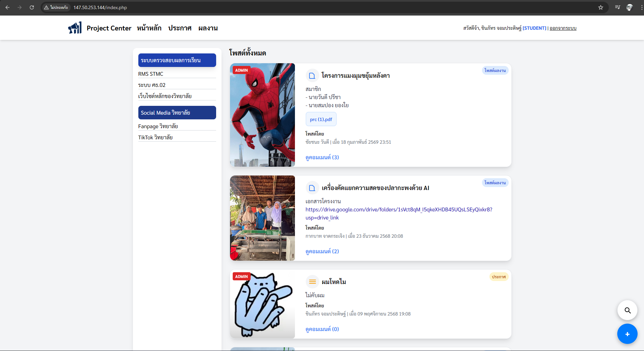Download the prc (1).pdf attachment
Viewport: 644px width, 351px height.
pos(321,119)
